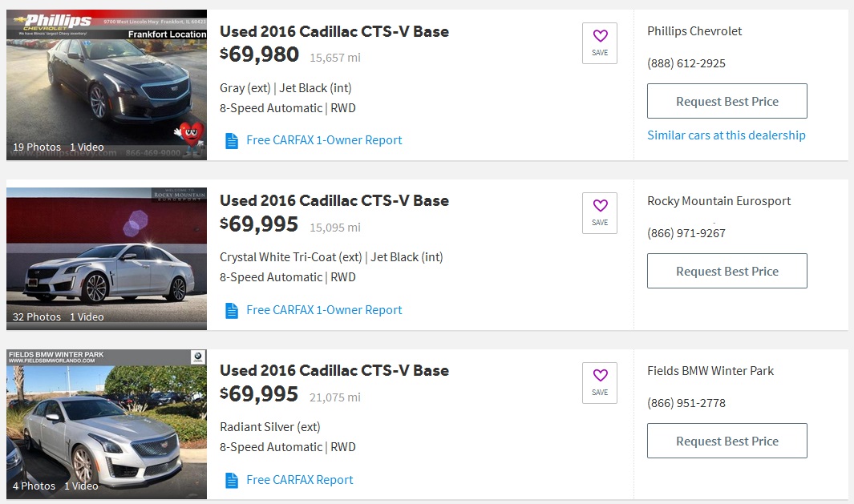Open Free CARFAX 1-Owner Report for gray car
This screenshot has height=504, width=854.
click(324, 140)
